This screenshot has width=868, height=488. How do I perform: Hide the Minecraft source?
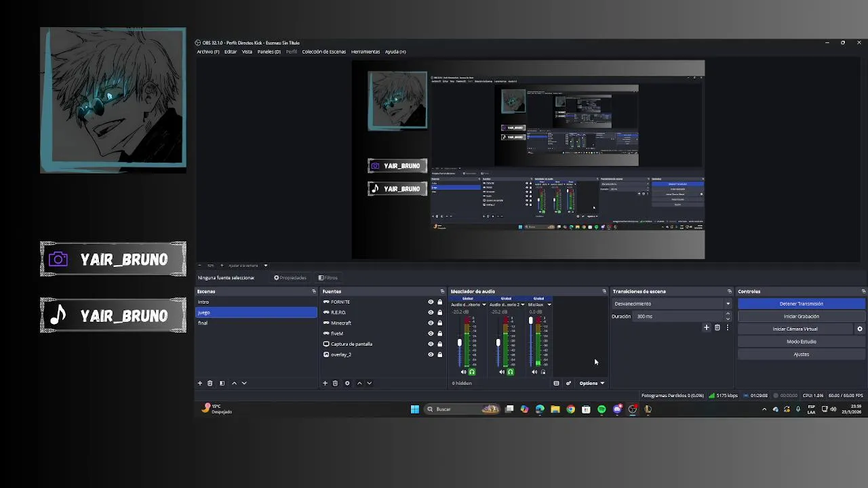point(431,323)
